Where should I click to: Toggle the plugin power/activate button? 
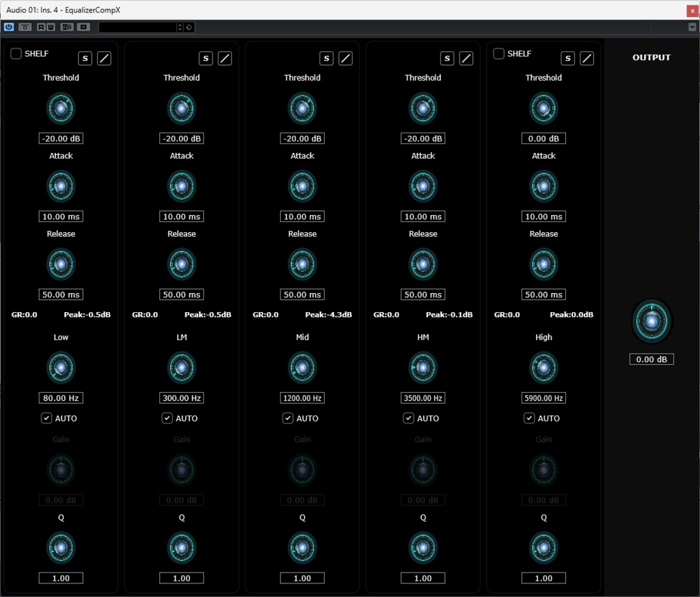[8, 27]
